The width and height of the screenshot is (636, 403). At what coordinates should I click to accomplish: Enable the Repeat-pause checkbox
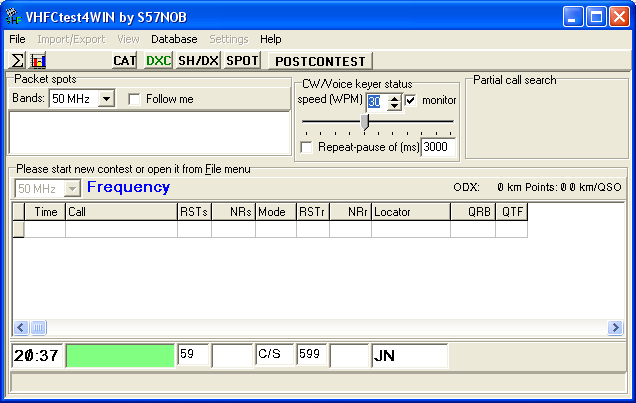(x=307, y=147)
